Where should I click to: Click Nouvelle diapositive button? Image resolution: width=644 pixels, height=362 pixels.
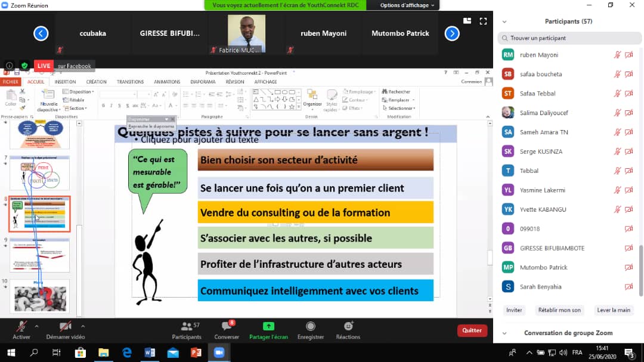point(49,101)
